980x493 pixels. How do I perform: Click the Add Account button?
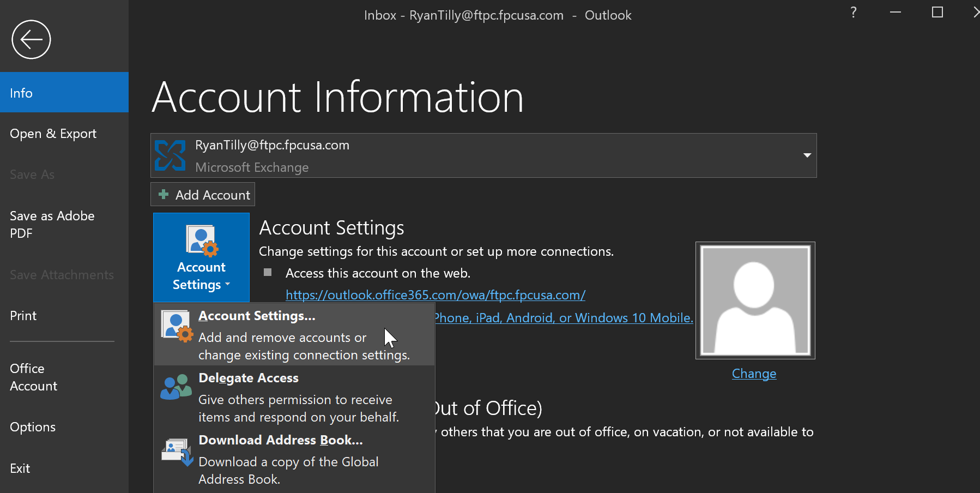203,194
